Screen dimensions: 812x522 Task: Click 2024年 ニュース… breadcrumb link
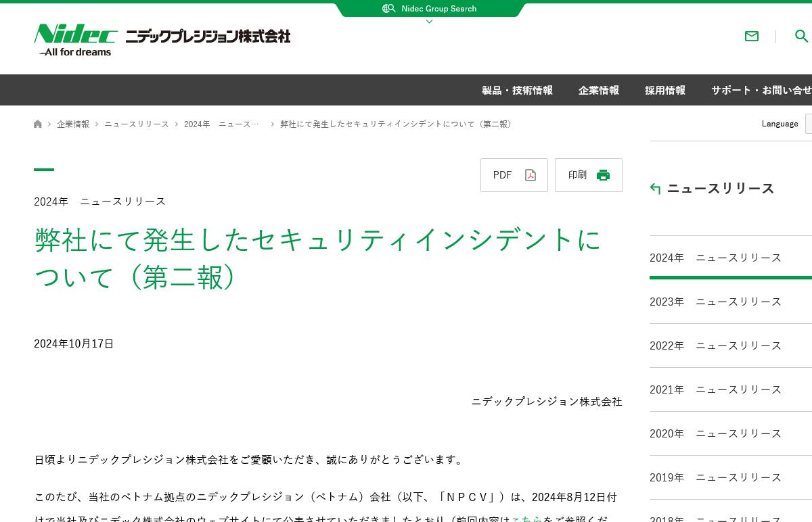click(221, 124)
